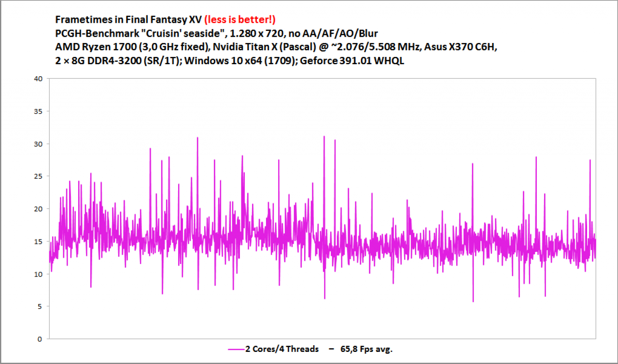Click the y-axis label 30
This screenshot has height=364, width=618.
click(38, 144)
